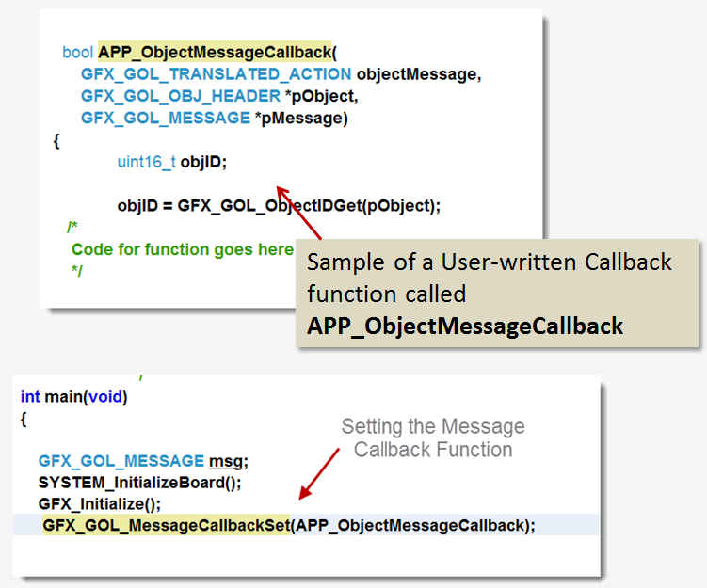Image resolution: width=707 pixels, height=588 pixels.
Task: Click the uint16_t type keyword
Action: tap(146, 162)
